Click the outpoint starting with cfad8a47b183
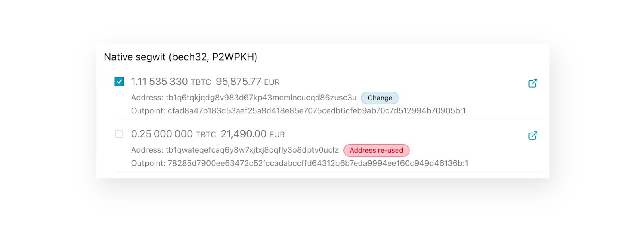 317,110
